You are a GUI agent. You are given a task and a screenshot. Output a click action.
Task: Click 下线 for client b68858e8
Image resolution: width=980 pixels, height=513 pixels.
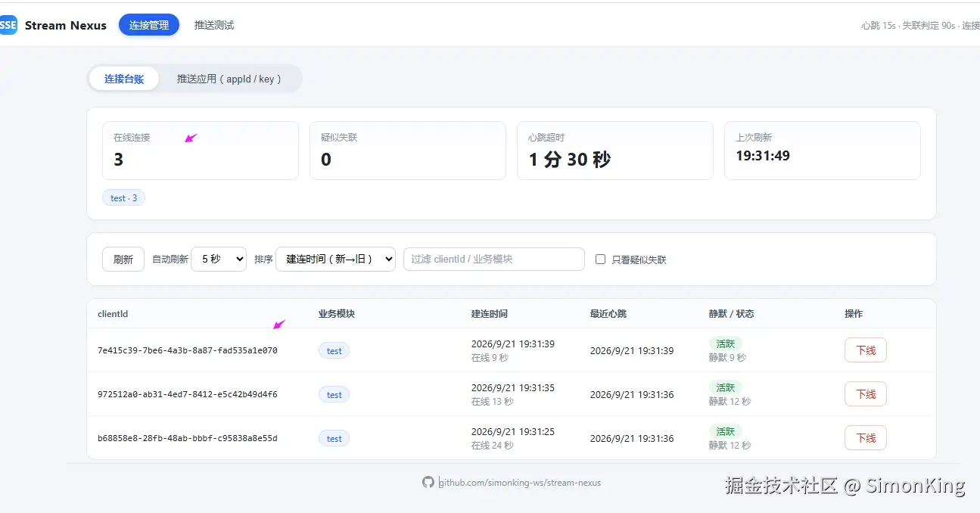(x=866, y=438)
